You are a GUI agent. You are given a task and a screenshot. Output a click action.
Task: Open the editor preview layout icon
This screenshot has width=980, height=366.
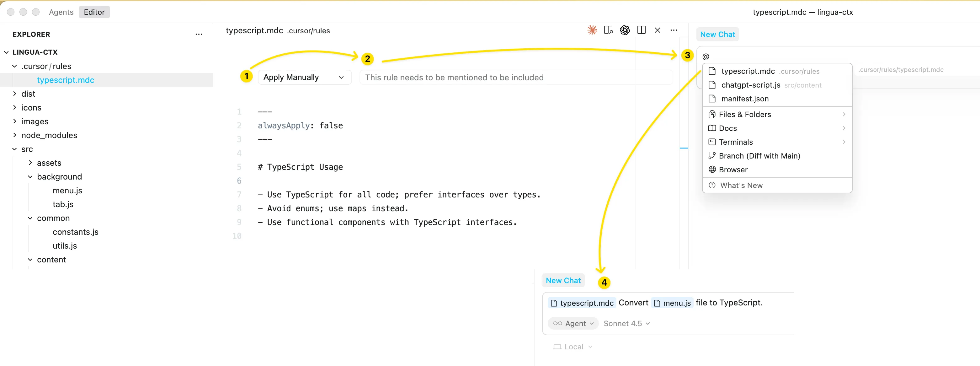pos(608,30)
